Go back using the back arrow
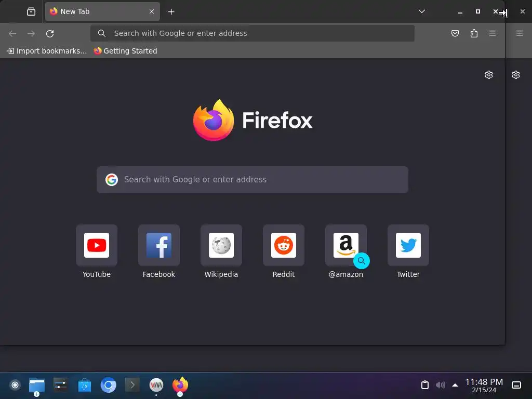This screenshot has height=399, width=532. pos(12,33)
